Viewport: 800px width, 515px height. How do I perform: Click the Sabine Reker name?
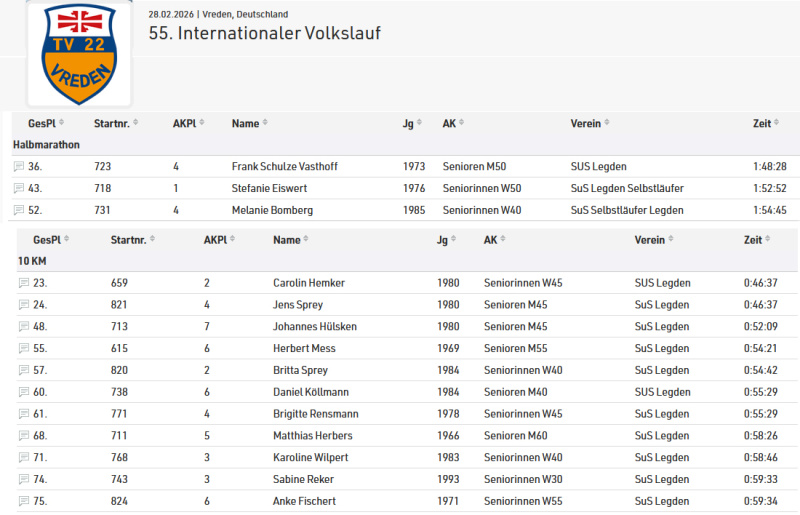(x=304, y=479)
